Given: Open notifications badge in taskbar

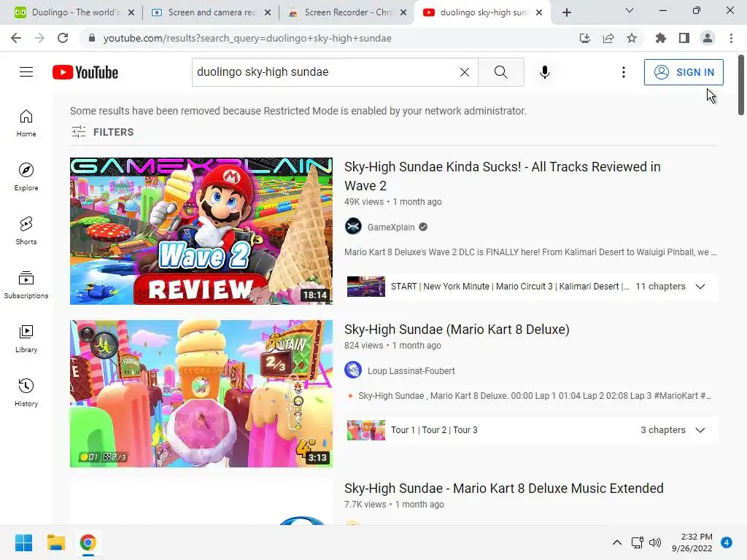Looking at the screenshot, I should click(727, 542).
